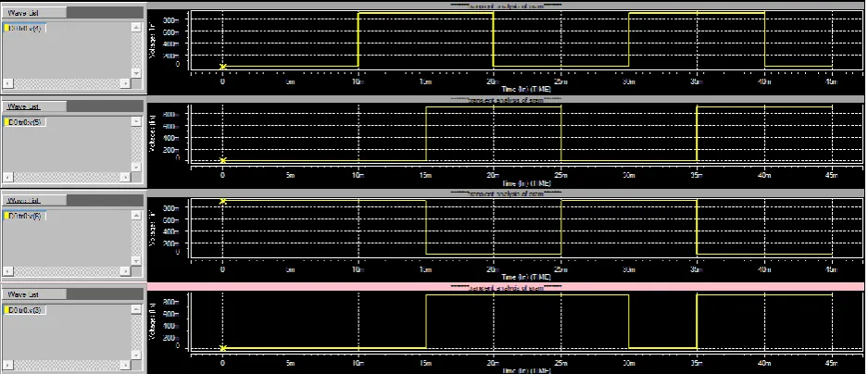Screen dimensions: 868x374
Task: Activate the gray title bar of the v(5) panel
Action: [506, 99]
